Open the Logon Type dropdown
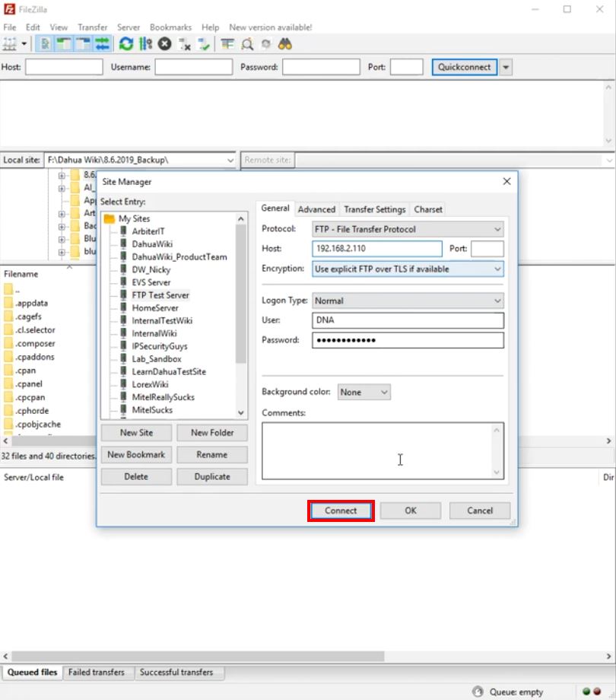This screenshot has height=700, width=616. click(x=408, y=301)
